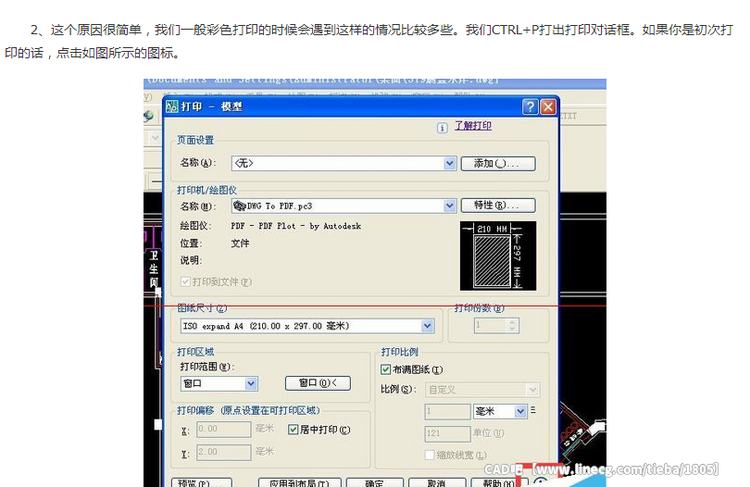Open the 打印范围 窗口 dropdown
Screen dimensions: 750x487
click(x=251, y=384)
